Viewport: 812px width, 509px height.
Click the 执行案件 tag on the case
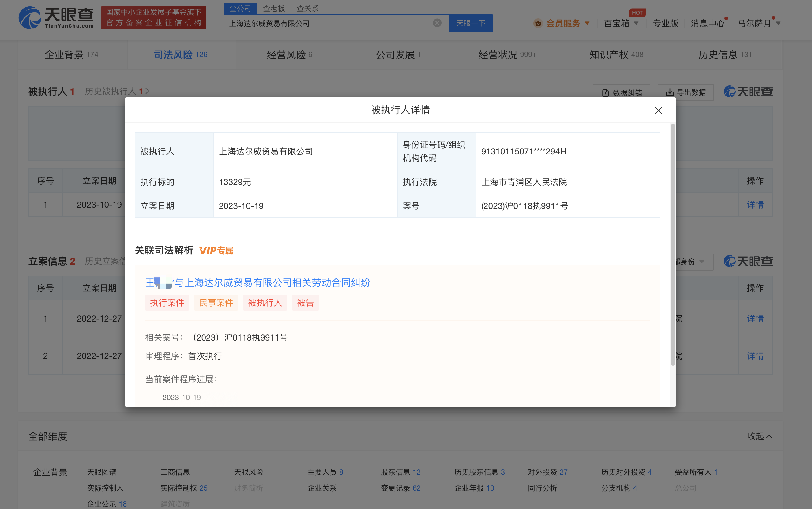[x=167, y=302]
